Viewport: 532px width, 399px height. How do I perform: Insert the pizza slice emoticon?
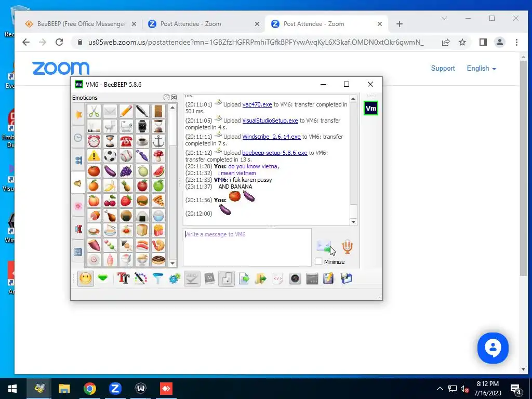[x=158, y=201]
